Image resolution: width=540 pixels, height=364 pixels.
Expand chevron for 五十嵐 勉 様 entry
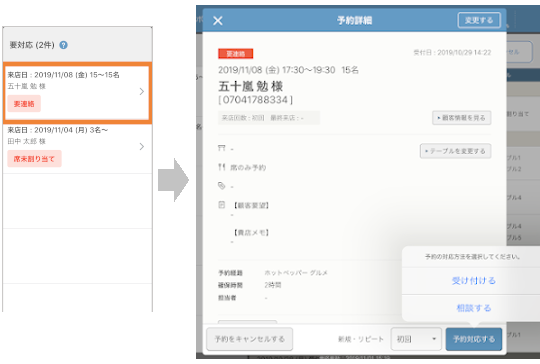[x=142, y=91]
